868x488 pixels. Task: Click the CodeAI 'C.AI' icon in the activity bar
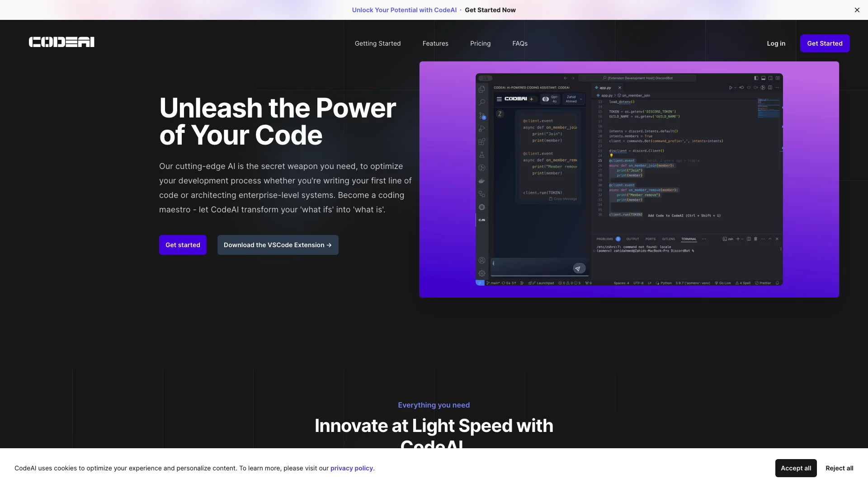coord(482,220)
